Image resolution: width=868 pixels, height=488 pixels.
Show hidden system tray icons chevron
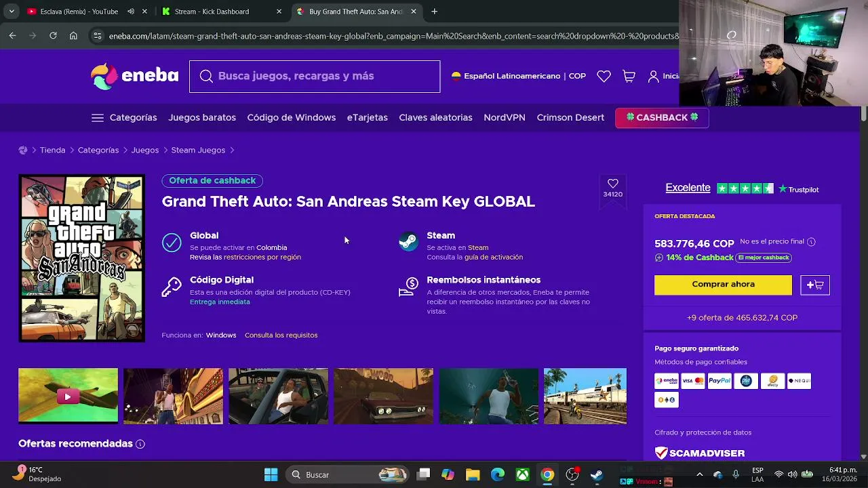pyautogui.click(x=700, y=474)
